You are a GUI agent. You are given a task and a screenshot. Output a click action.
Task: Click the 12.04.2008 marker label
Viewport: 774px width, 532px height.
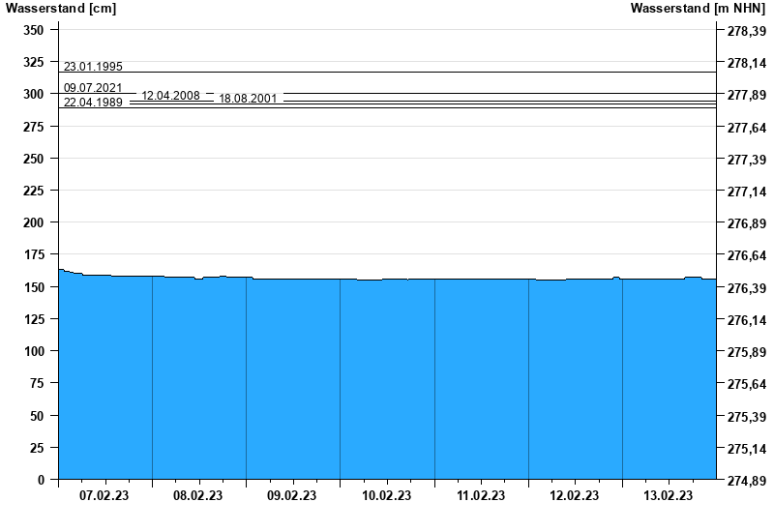171,96
